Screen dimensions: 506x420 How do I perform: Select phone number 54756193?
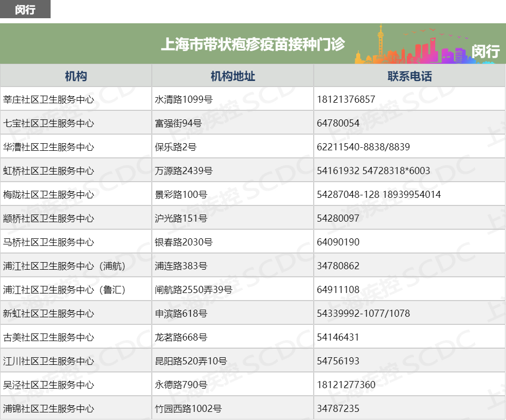click(338, 361)
